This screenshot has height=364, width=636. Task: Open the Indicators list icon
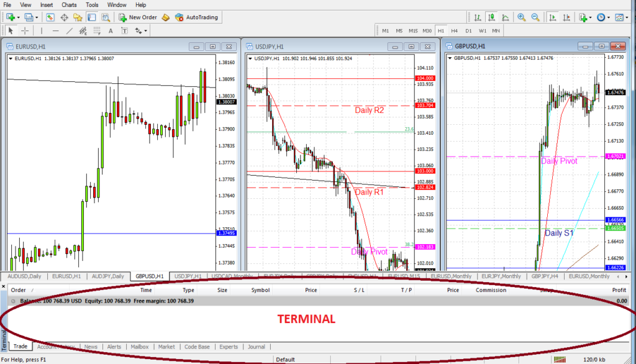point(583,17)
